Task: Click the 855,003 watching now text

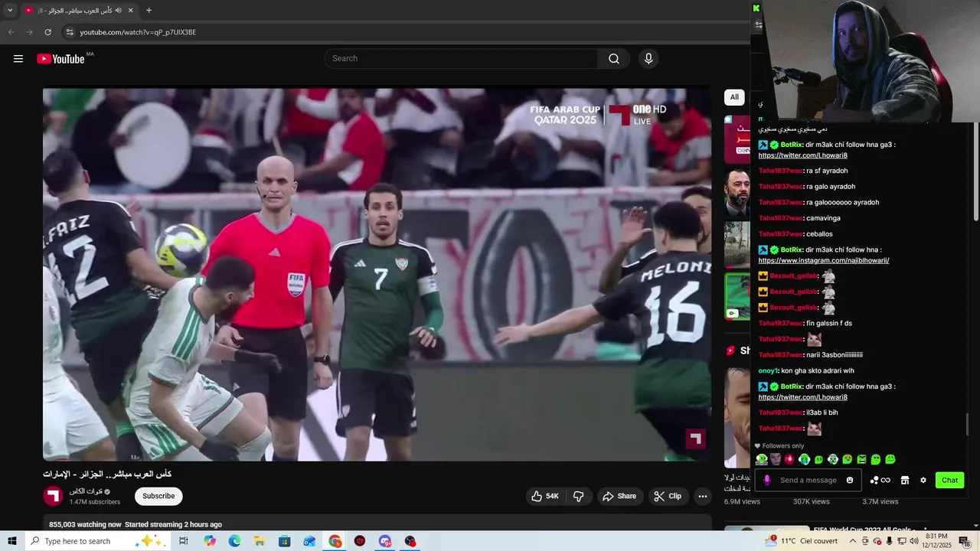Action: (85, 524)
